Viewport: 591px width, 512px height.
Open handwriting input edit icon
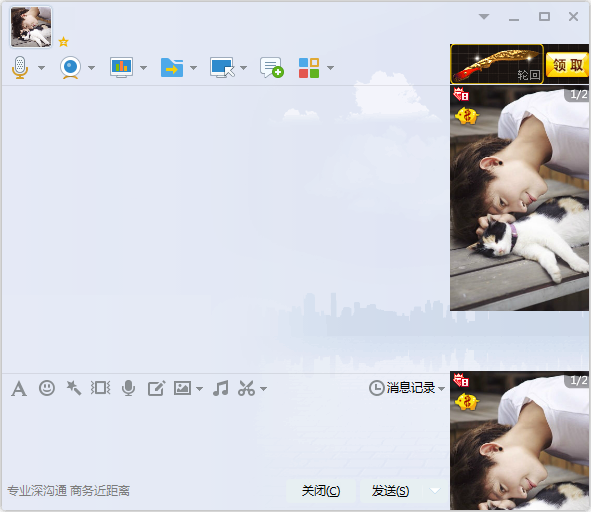point(156,388)
